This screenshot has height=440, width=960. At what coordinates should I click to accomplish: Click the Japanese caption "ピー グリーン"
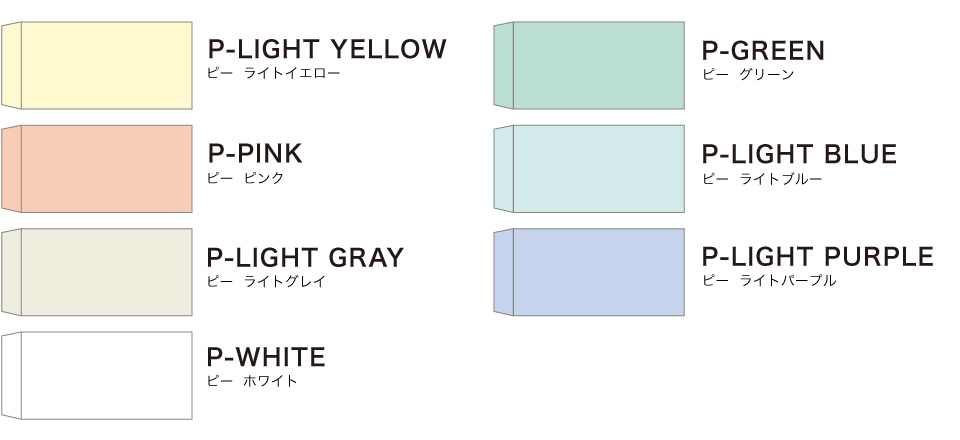pos(748,75)
